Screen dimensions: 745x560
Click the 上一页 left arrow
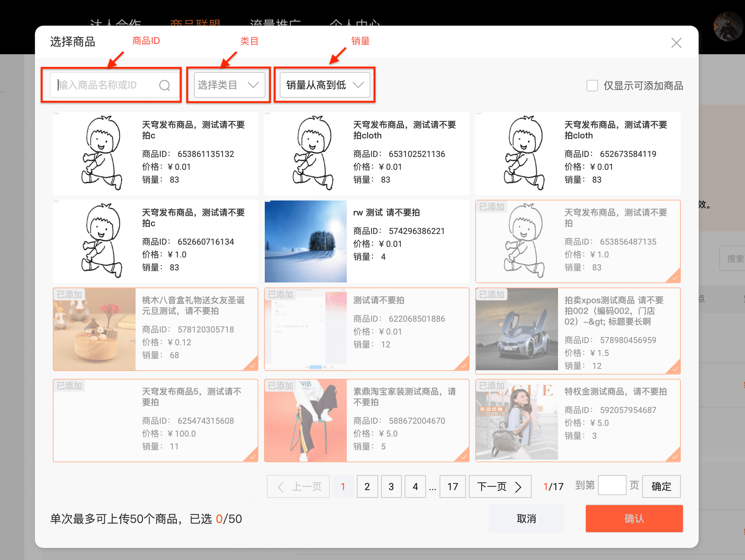click(x=281, y=487)
